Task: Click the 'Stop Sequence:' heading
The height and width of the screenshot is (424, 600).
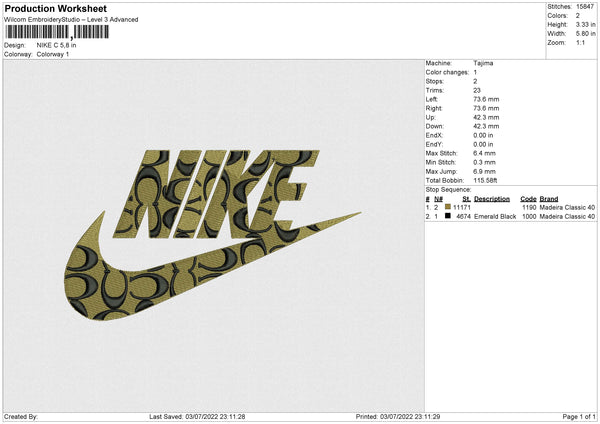Action: click(448, 190)
